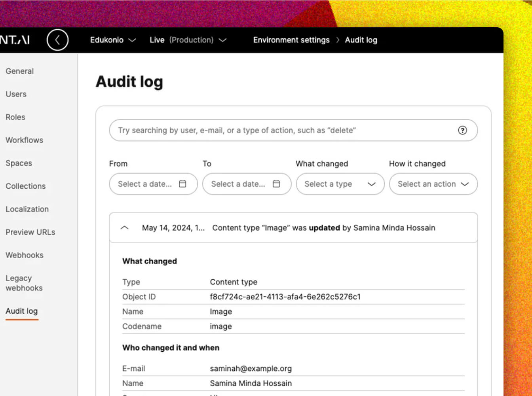The image size is (532, 396).
Task: Click the back arrow circle icon
Action: [x=57, y=40]
